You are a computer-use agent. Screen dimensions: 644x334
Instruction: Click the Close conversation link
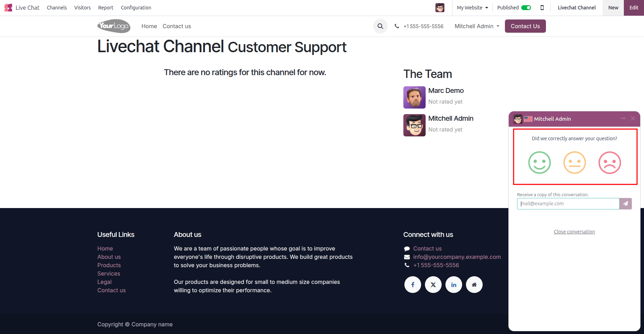(574, 231)
